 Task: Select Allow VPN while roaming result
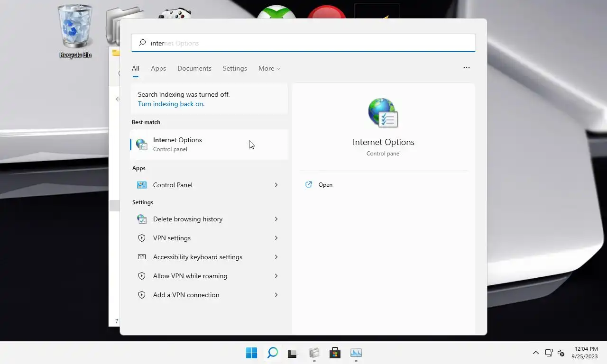(209, 276)
